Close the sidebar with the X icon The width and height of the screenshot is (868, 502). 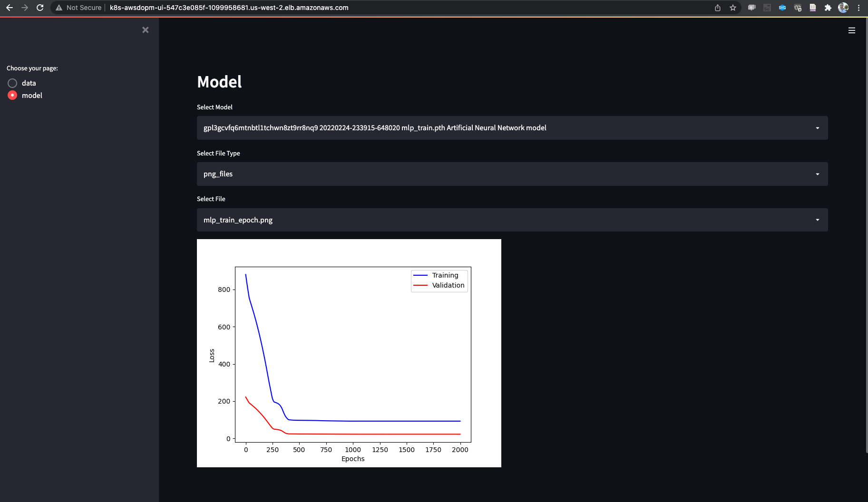coord(146,30)
